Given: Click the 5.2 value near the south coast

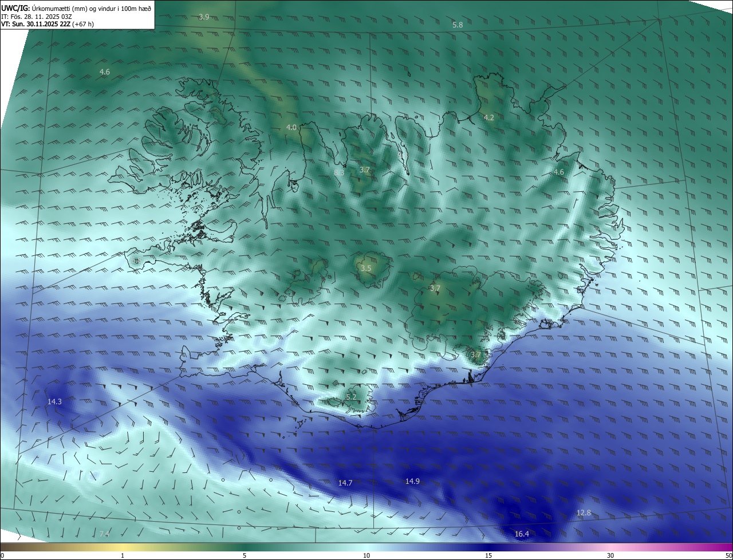Looking at the screenshot, I should 351,397.
